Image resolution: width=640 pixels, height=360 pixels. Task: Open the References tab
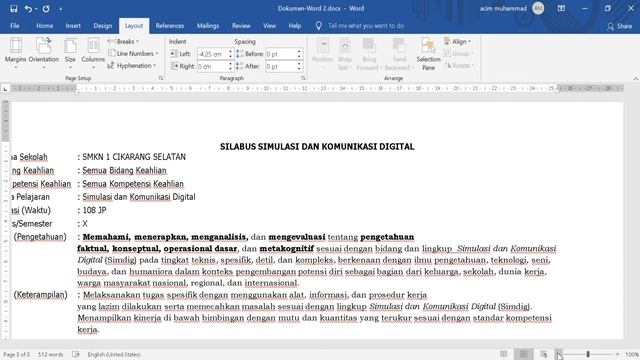point(170,26)
